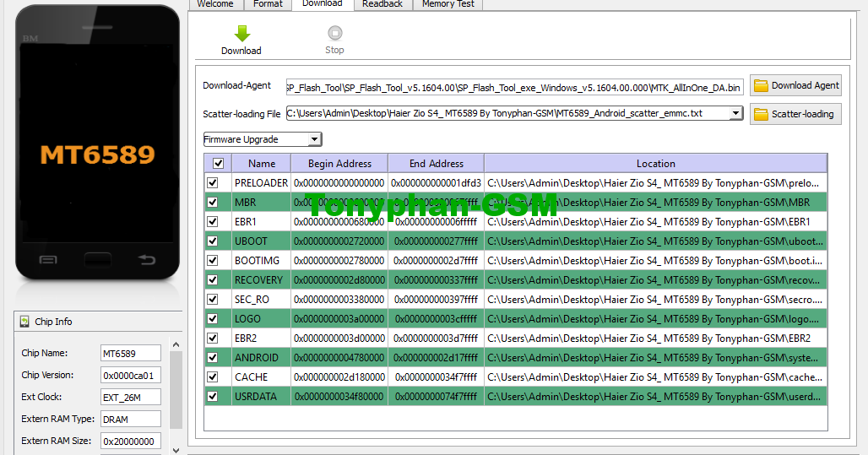Select the BOOTIMG row name cell
Screen dimensions: 868x455
point(261,260)
